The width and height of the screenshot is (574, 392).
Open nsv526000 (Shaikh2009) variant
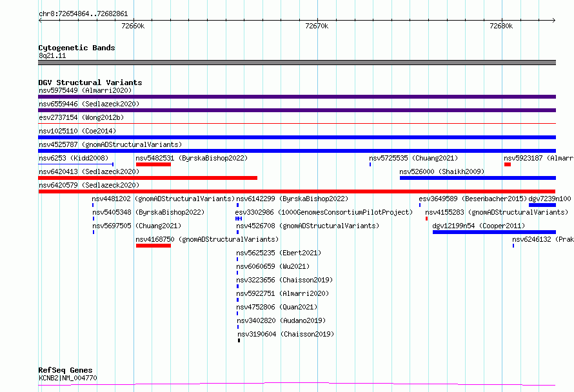coord(442,171)
